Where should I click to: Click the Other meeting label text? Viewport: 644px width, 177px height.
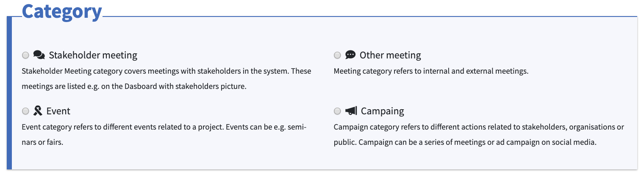pos(390,55)
